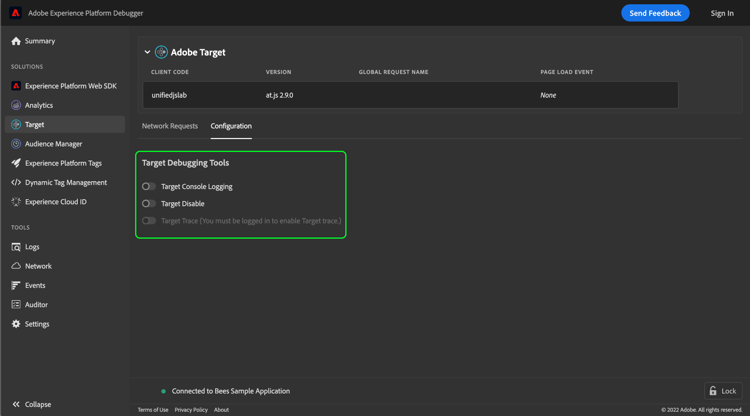750x416 pixels.
Task: Select the Auditor checklist icon
Action: tap(16, 305)
